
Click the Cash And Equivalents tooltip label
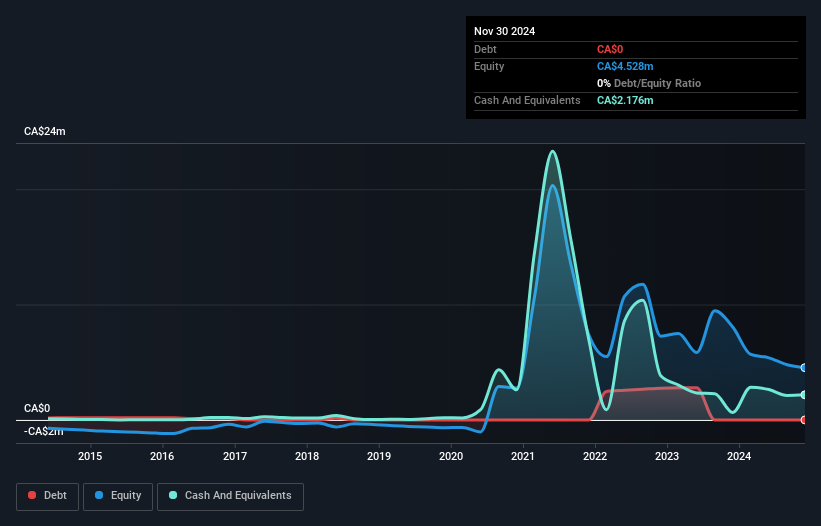pyautogui.click(x=527, y=100)
